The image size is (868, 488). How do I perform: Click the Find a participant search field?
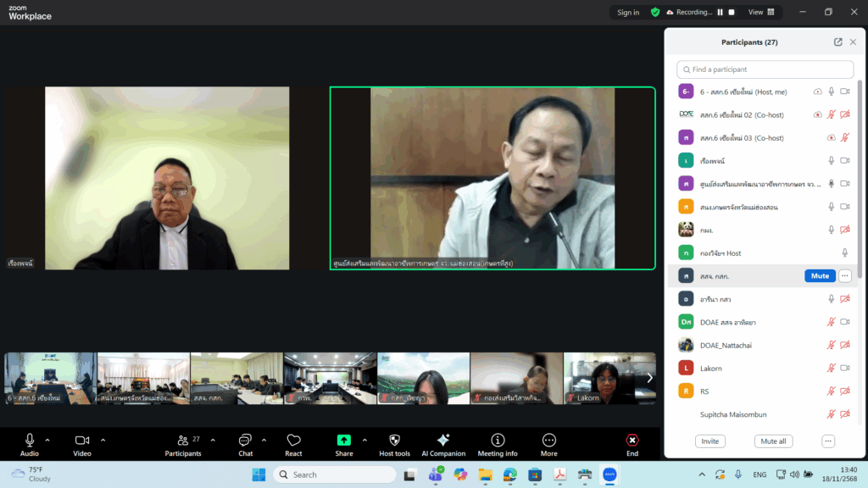click(765, 69)
